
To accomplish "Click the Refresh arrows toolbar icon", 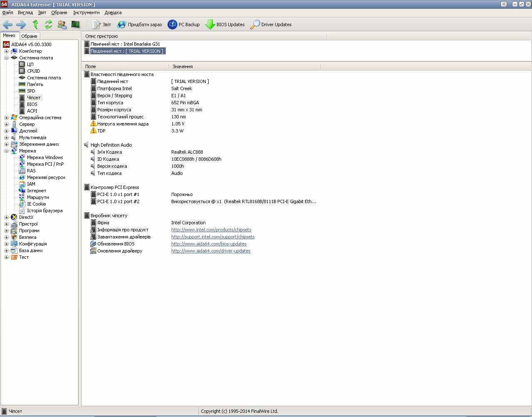I will coord(49,25).
